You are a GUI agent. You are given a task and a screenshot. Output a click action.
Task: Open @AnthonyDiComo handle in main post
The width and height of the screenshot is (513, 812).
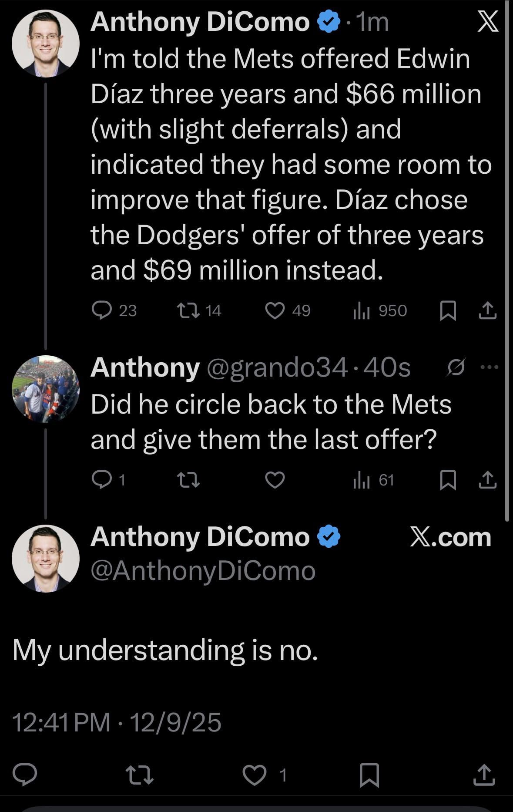pos(203,570)
